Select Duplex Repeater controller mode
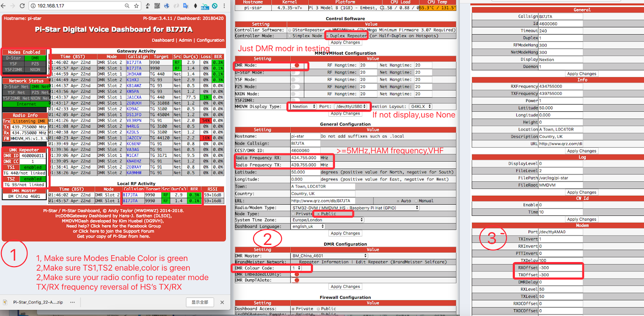The image size is (644, 316). coord(327,36)
